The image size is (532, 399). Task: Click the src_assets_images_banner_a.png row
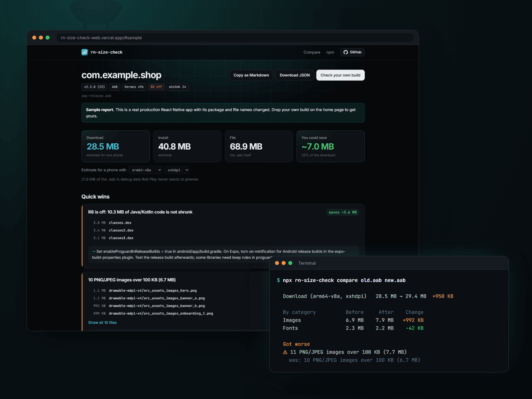point(149,298)
